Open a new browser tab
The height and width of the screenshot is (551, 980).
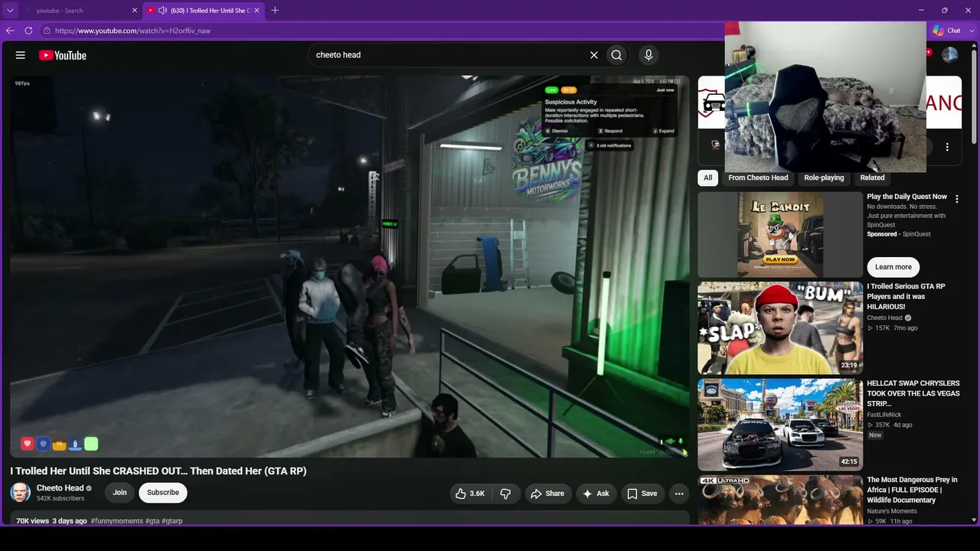coord(275,10)
